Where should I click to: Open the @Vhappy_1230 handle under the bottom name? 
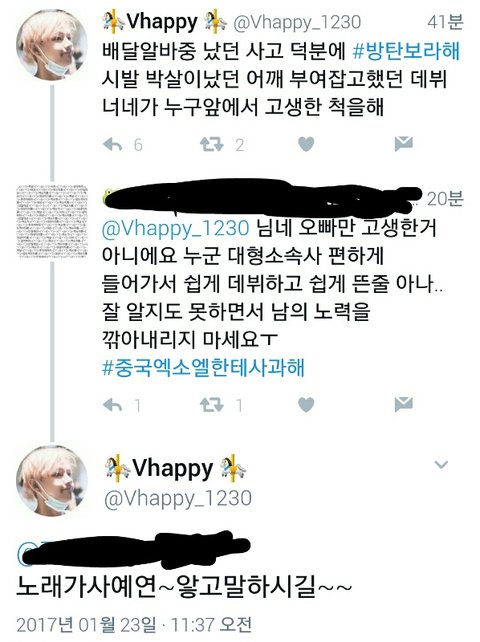(178, 498)
